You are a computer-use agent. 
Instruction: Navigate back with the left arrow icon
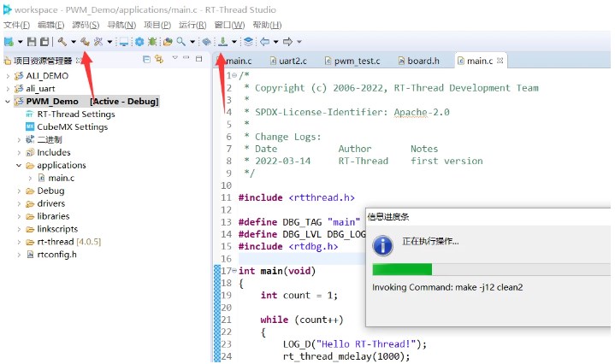[265, 42]
